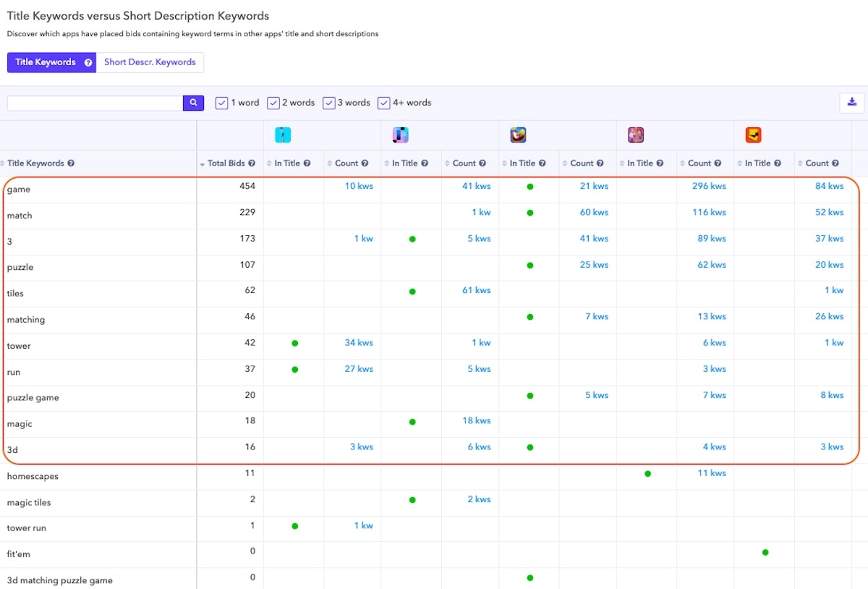Click the purple search magnifier button
Viewport: 868px width, 589px height.
193,103
